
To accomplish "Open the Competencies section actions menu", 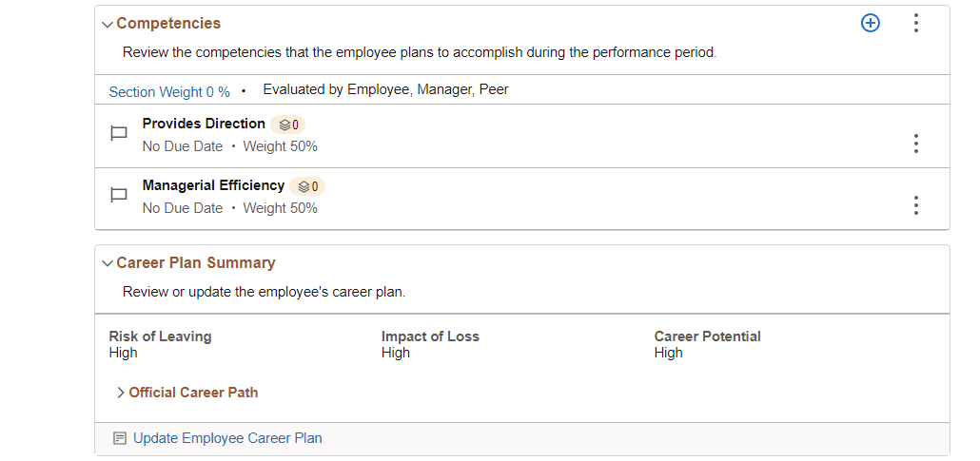I will [915, 23].
